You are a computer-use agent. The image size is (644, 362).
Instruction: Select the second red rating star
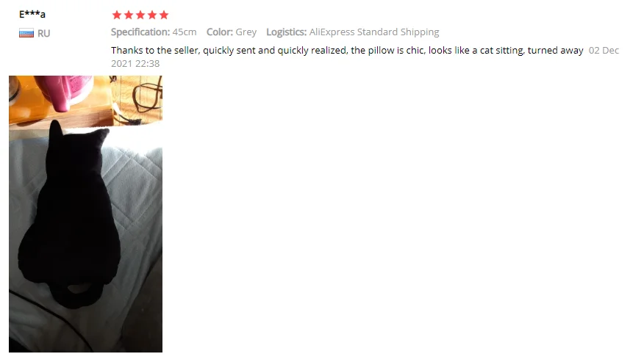(129, 15)
